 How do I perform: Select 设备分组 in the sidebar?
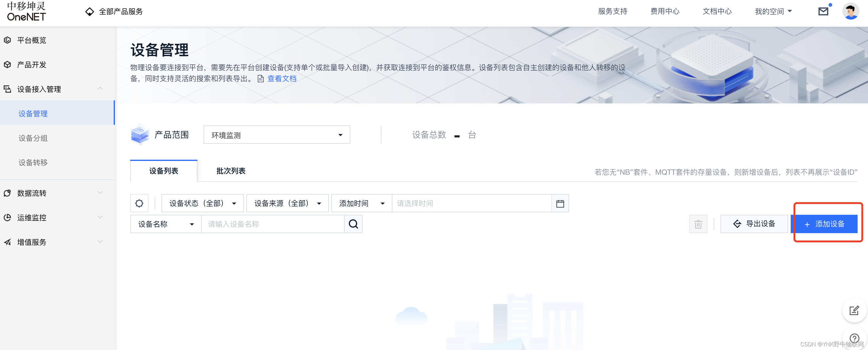33,138
